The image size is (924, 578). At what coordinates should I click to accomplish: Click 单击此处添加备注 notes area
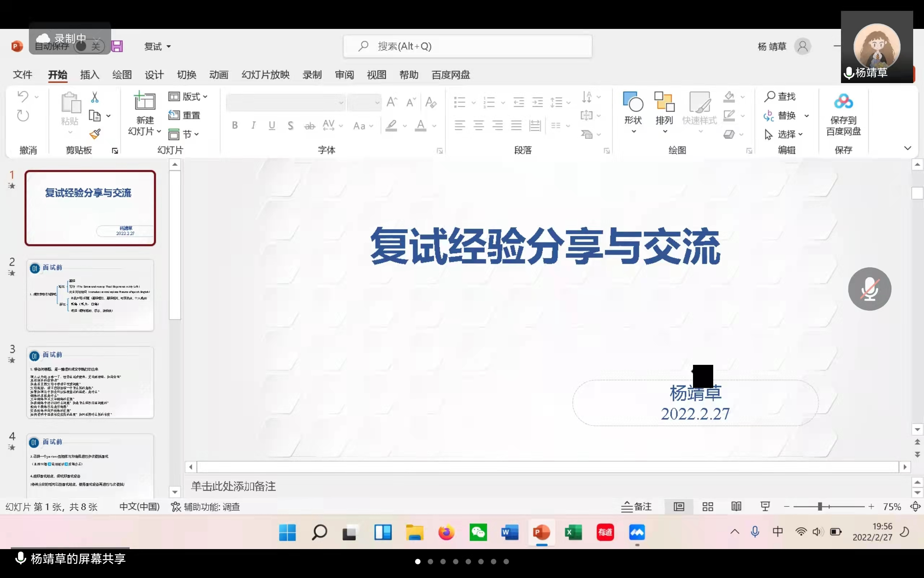tap(233, 486)
